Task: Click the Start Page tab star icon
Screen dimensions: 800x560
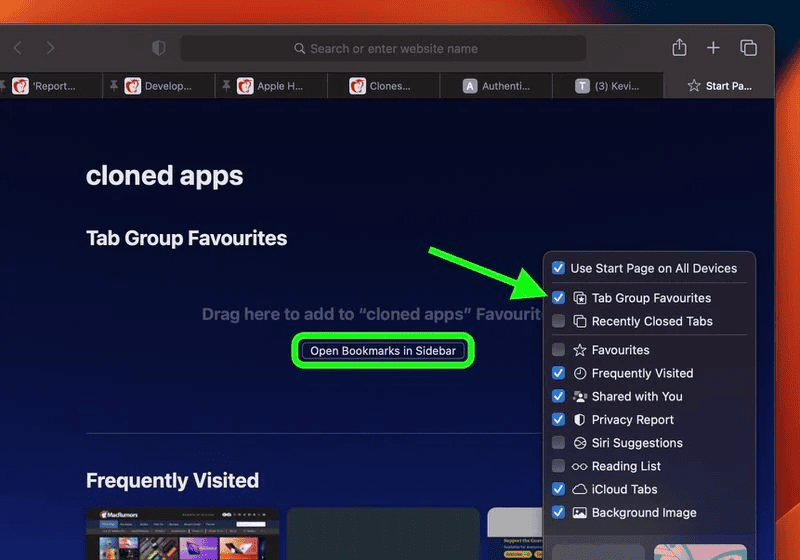Action: coord(693,86)
